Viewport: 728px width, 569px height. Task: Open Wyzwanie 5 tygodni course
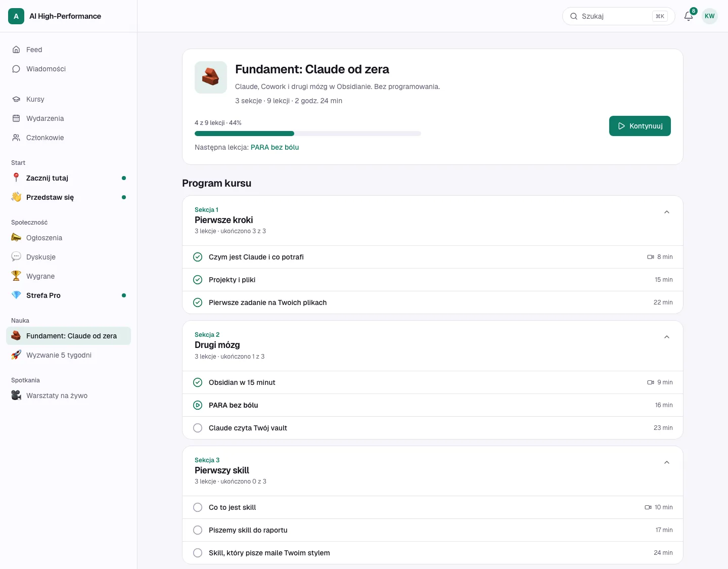(68, 355)
